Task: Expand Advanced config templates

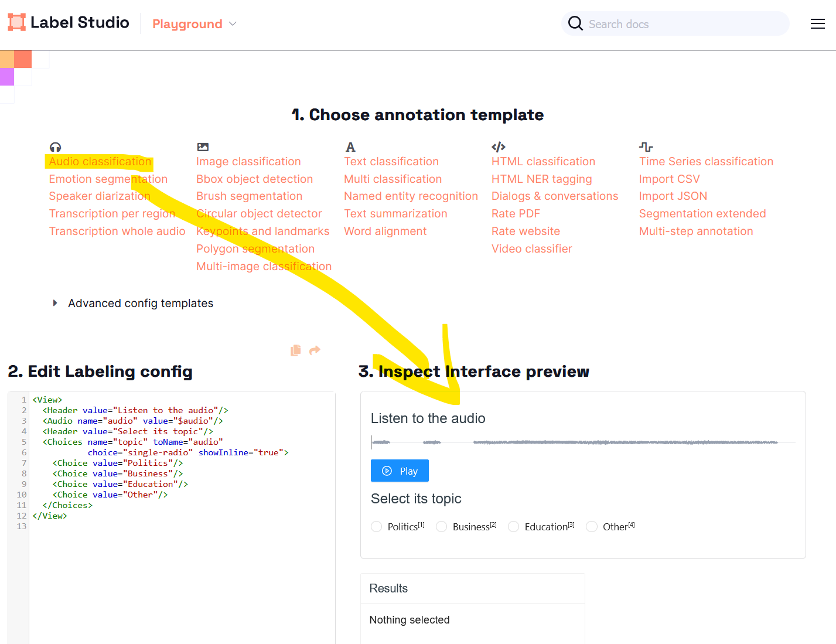Action: click(x=141, y=303)
